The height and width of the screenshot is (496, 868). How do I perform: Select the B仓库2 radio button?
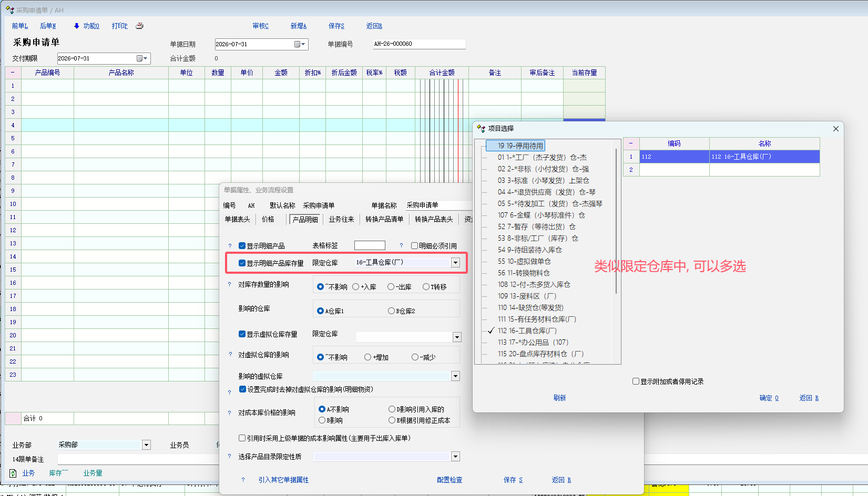click(391, 311)
